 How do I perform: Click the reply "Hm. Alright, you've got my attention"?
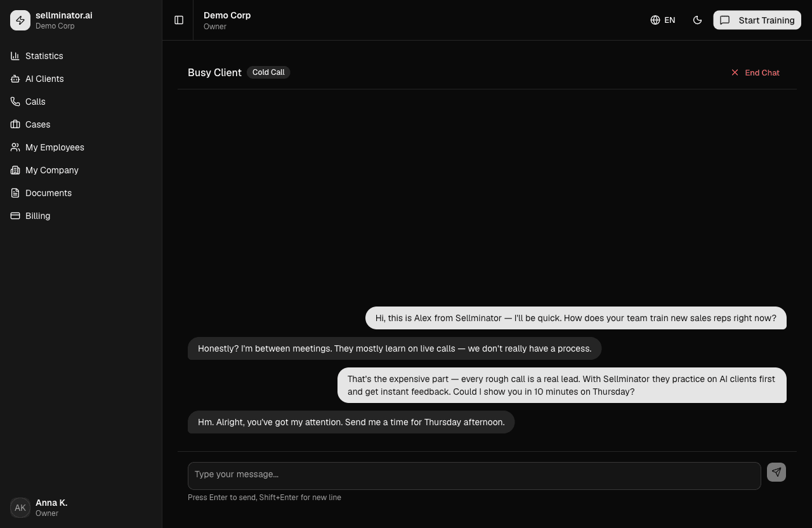pos(351,422)
